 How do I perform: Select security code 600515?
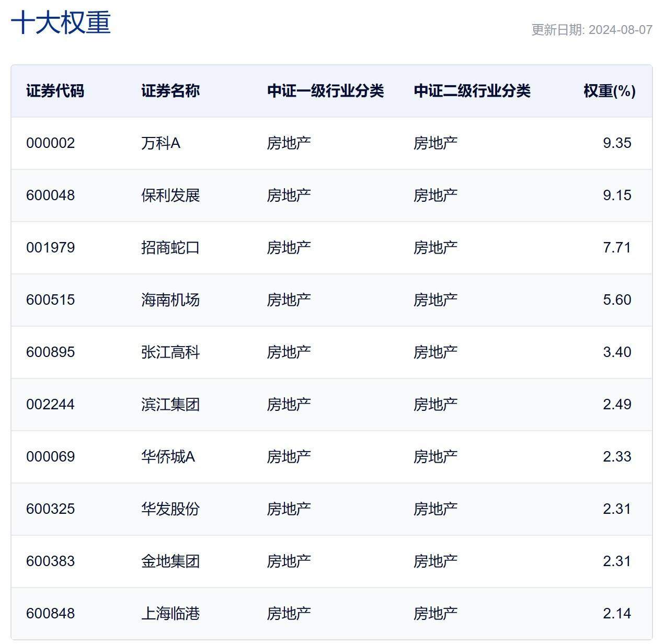pyautogui.click(x=51, y=300)
